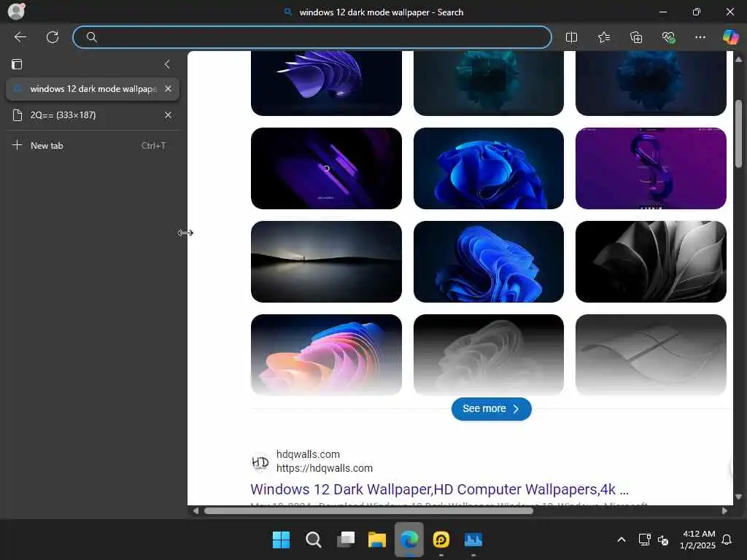The height and width of the screenshot is (560, 747).
Task: Click the horizontal scrollbar thumb
Action: click(368, 511)
